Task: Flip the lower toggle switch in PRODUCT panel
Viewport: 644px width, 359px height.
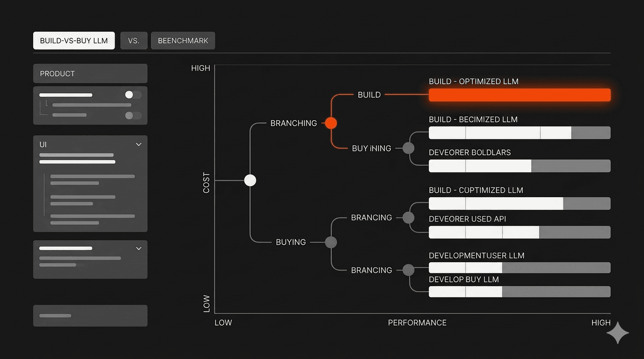Action: click(x=132, y=115)
